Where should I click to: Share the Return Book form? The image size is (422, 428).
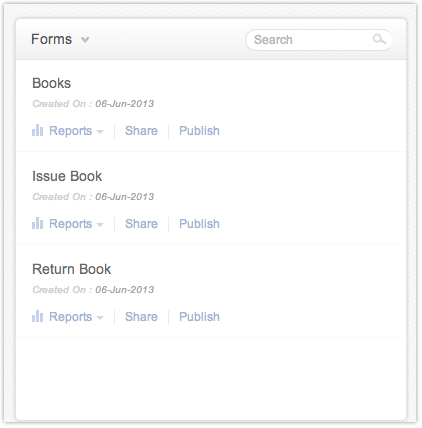(141, 317)
